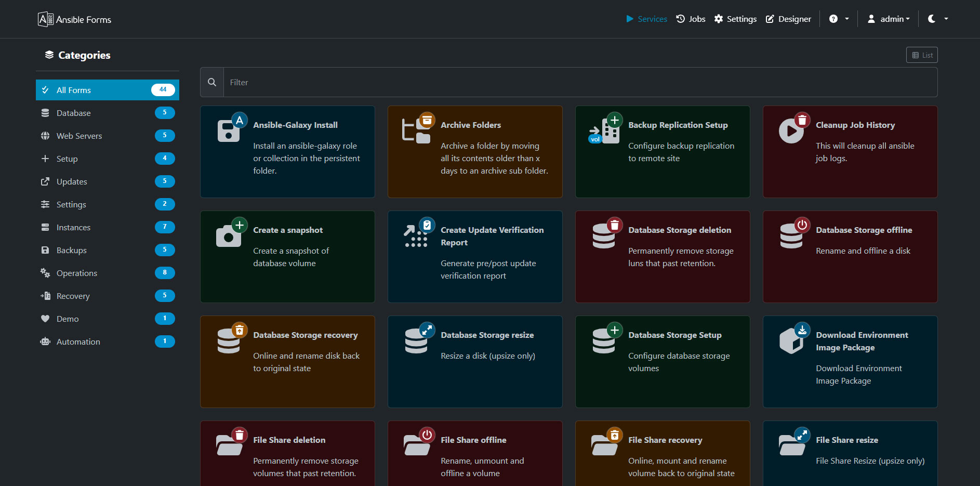Open the Backup Replication Setup form
Screen dimensions: 980x486
pos(678,125)
